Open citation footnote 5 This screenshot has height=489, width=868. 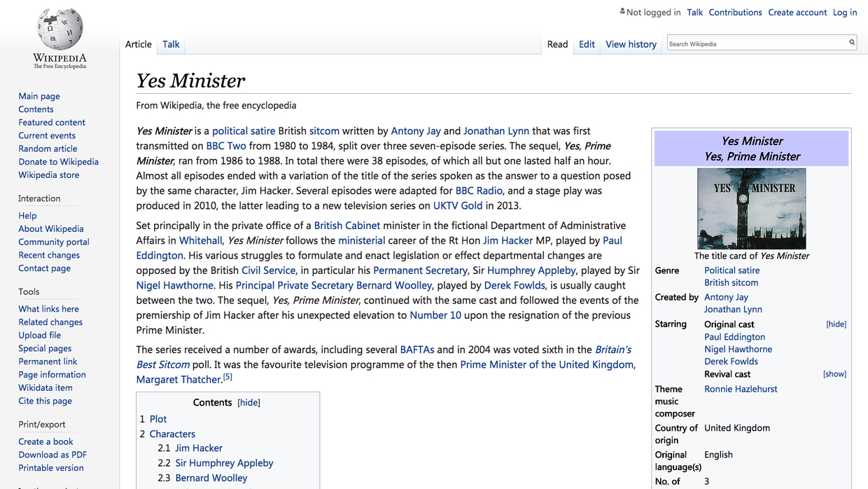point(227,378)
